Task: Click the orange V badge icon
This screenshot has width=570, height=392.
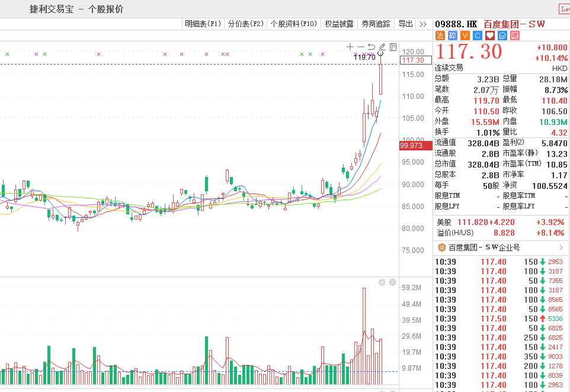Action: pyautogui.click(x=465, y=36)
